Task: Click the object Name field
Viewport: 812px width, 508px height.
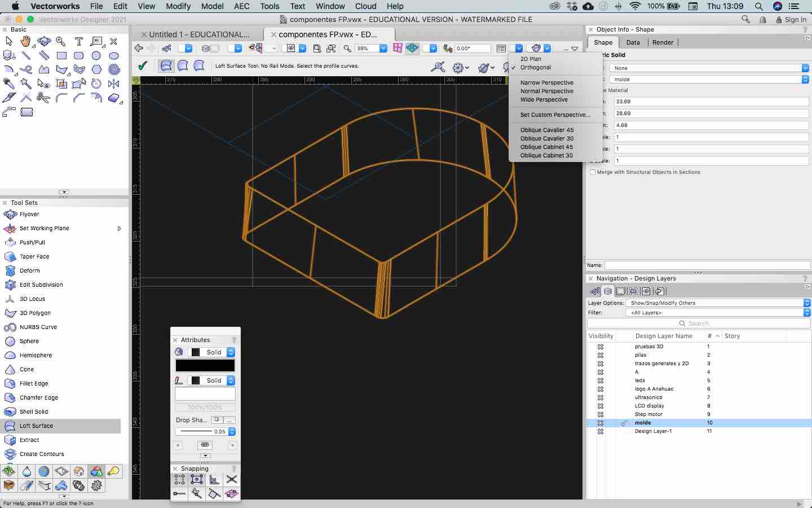Action: 707,265
